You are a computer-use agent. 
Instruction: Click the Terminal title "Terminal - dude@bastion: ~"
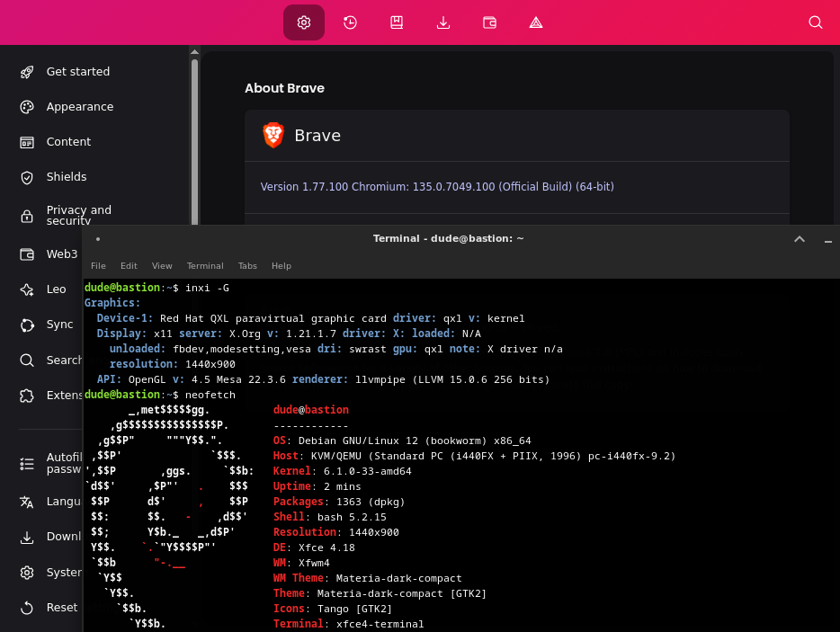[x=449, y=238]
